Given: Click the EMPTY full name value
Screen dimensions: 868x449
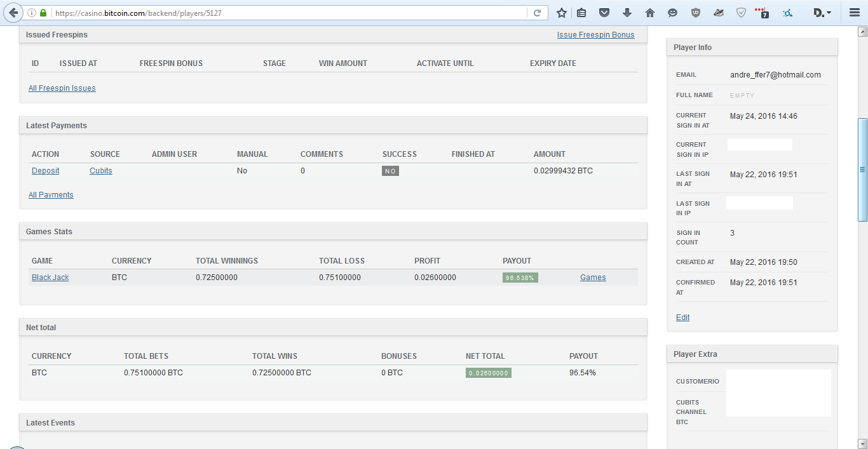Looking at the screenshot, I should (x=742, y=95).
